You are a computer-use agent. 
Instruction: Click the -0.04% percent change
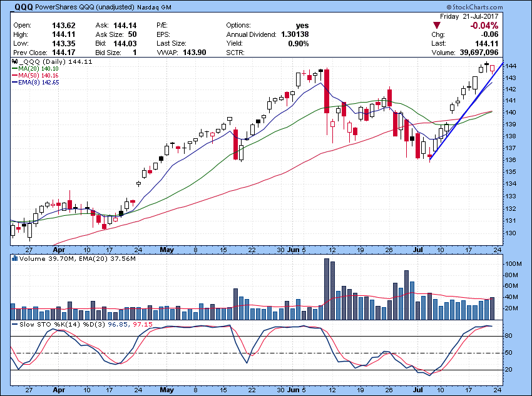pos(484,26)
